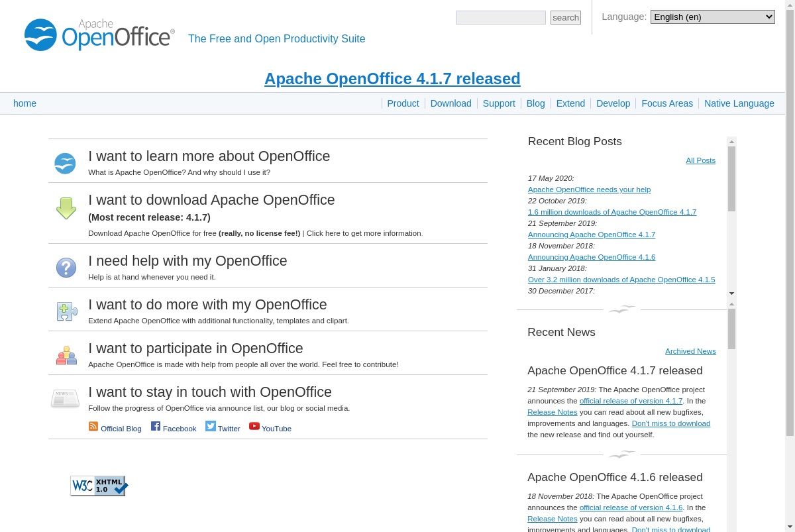Click the YouTube icon
Screen dimensions: 795x532
[254, 426]
